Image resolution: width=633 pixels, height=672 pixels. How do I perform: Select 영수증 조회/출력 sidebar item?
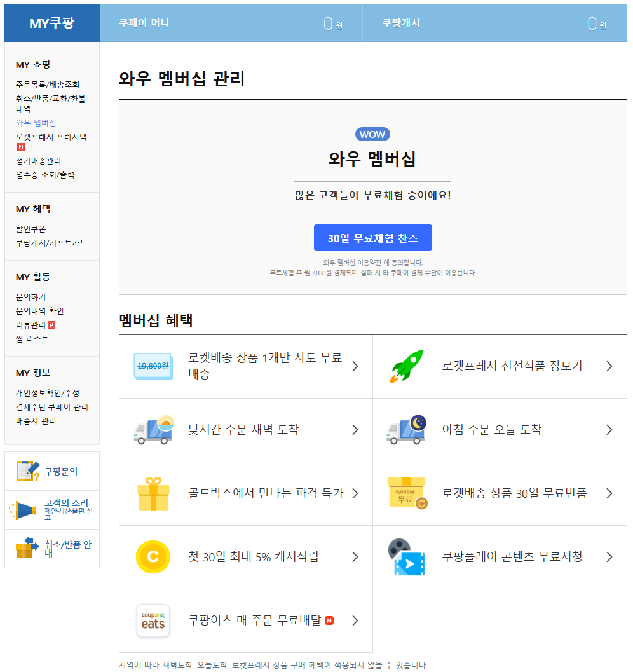[x=45, y=175]
